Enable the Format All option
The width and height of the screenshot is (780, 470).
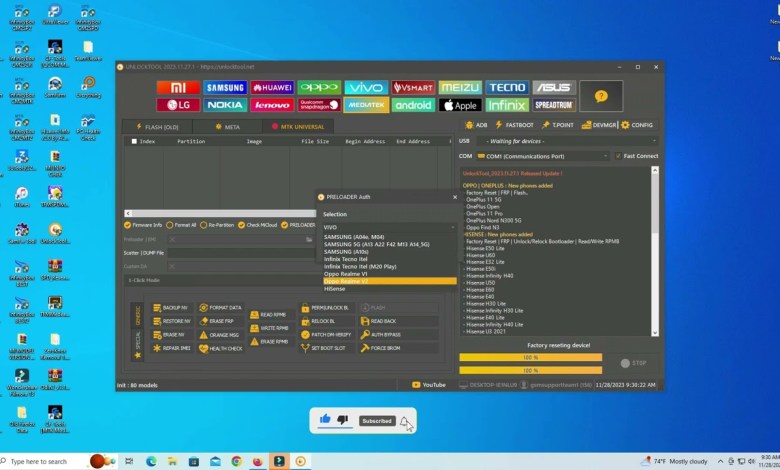(170, 225)
